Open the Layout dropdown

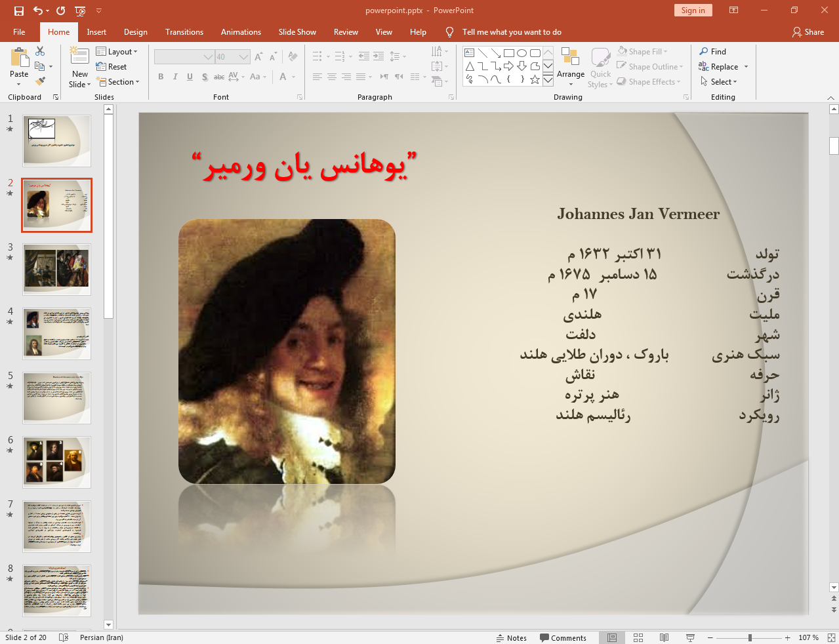click(117, 51)
